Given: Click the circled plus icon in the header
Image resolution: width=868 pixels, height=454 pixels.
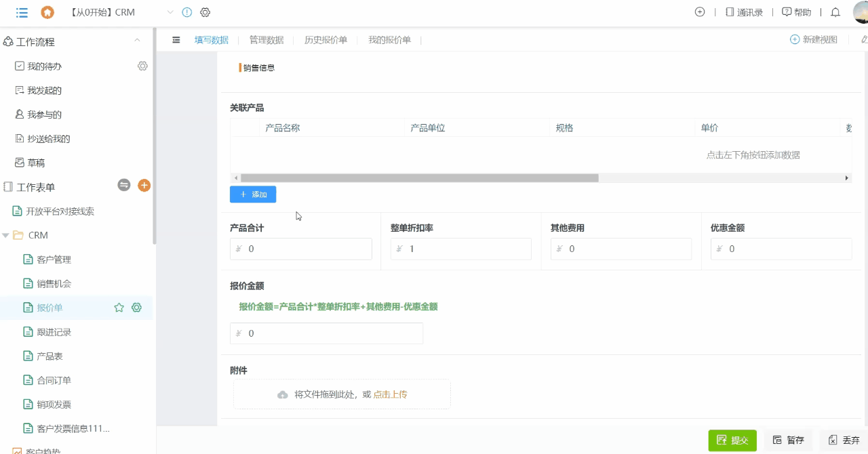Looking at the screenshot, I should (700, 12).
